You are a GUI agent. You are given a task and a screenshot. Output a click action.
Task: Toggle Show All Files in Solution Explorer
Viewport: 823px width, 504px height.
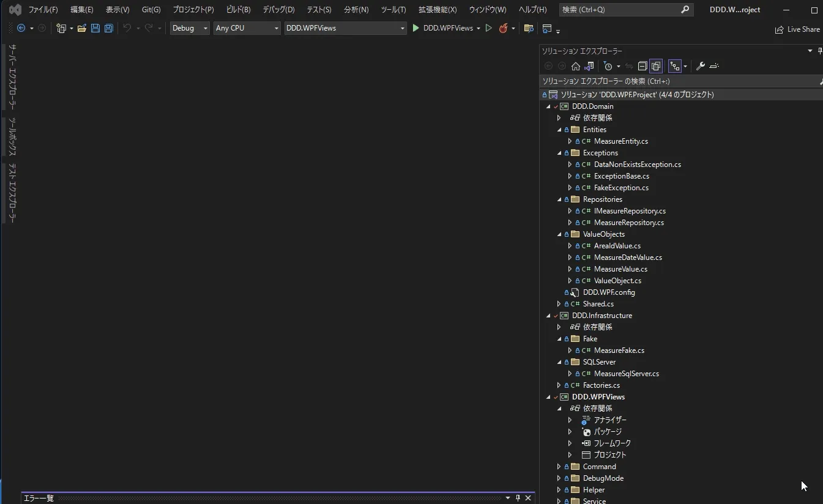(656, 66)
